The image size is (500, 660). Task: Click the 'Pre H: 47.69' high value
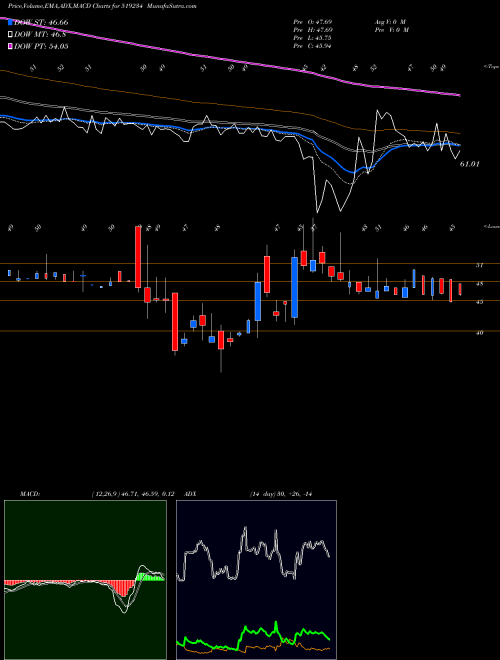pyautogui.click(x=313, y=30)
